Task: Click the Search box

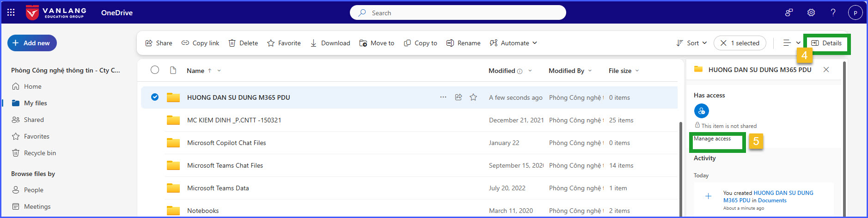Action: click(x=458, y=12)
